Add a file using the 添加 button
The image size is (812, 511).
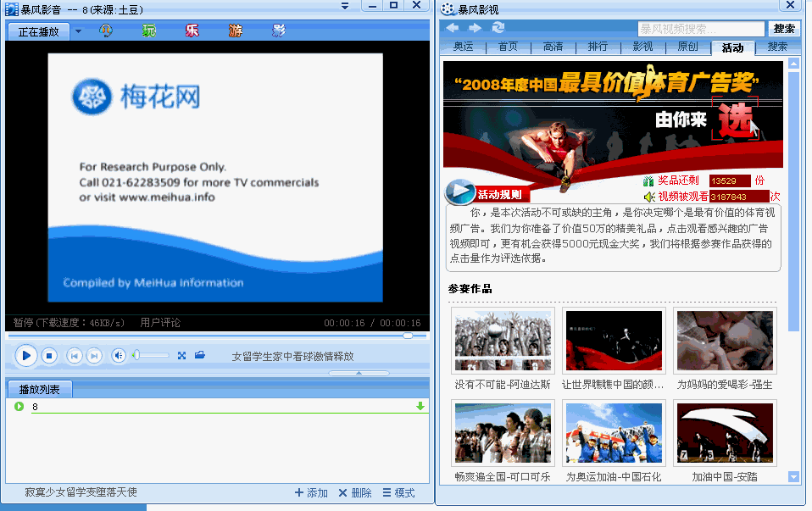coord(311,493)
